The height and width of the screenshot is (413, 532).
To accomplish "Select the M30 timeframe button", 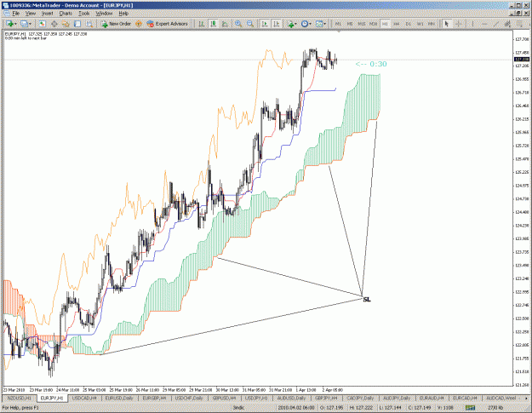I will [373, 24].
